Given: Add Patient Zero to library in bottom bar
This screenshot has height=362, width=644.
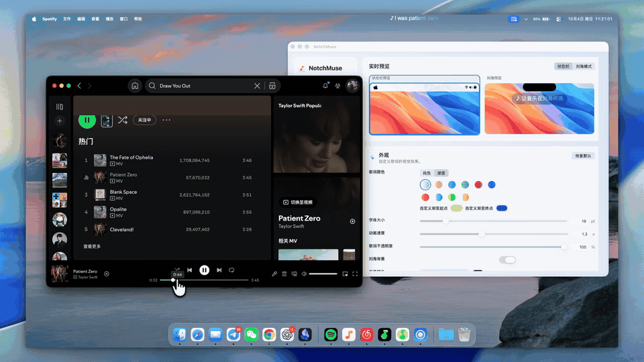Looking at the screenshot, I should 107,274.
